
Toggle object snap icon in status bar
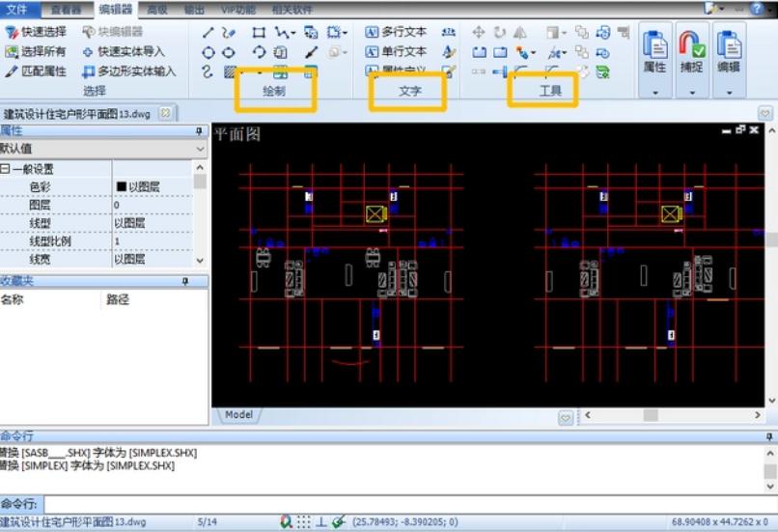(339, 521)
